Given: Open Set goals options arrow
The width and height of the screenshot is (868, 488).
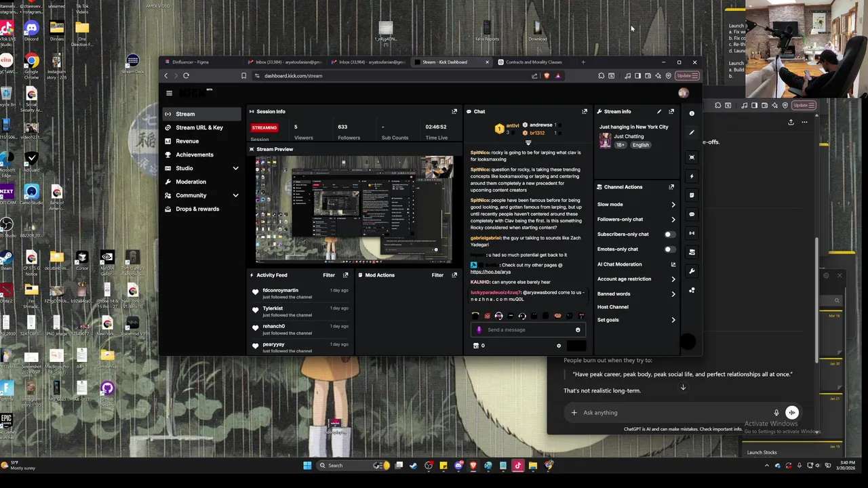Looking at the screenshot, I should coord(673,320).
